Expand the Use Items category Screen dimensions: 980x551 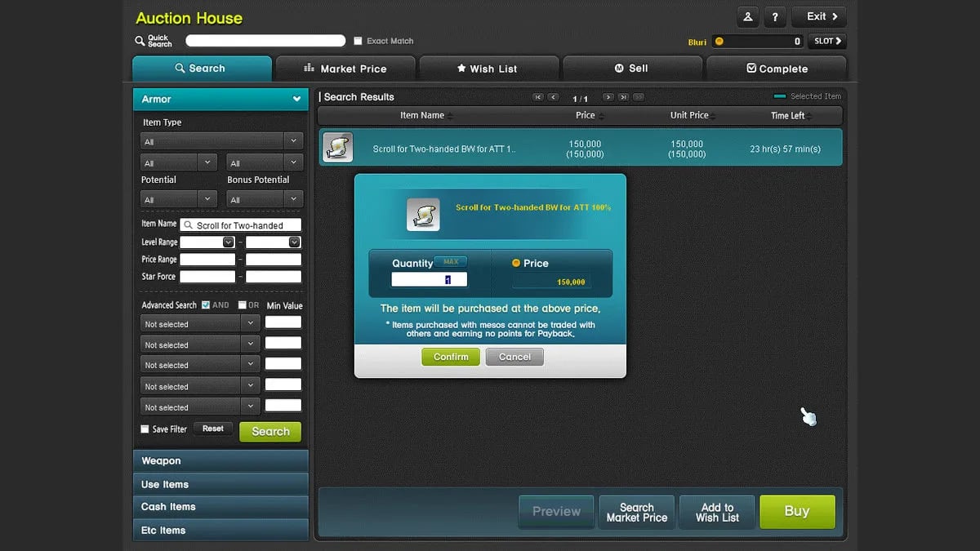[x=220, y=484]
